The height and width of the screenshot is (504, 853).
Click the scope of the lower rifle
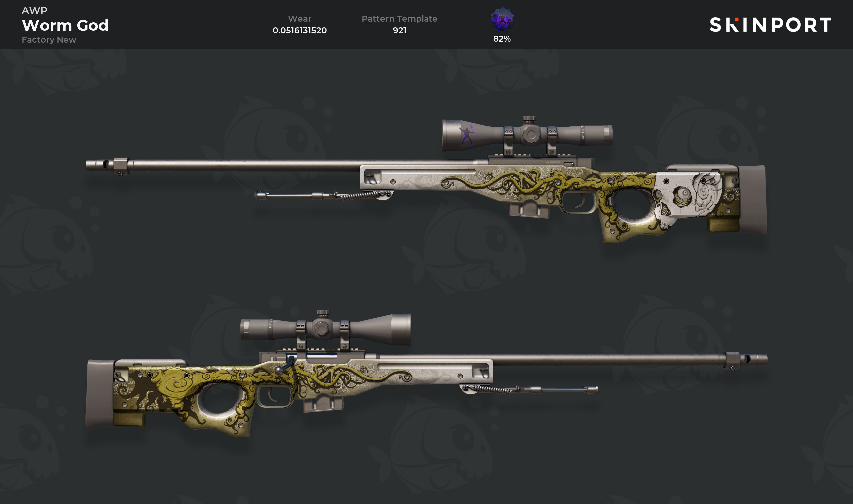[x=325, y=329]
